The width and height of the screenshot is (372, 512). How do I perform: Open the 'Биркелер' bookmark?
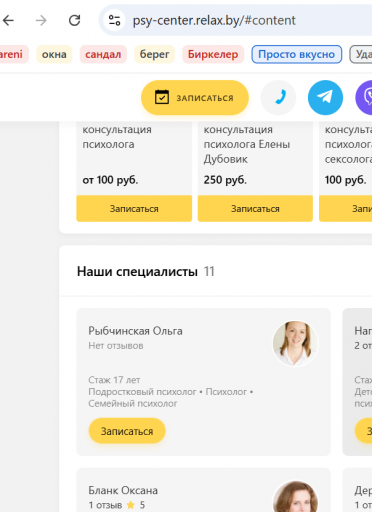213,54
